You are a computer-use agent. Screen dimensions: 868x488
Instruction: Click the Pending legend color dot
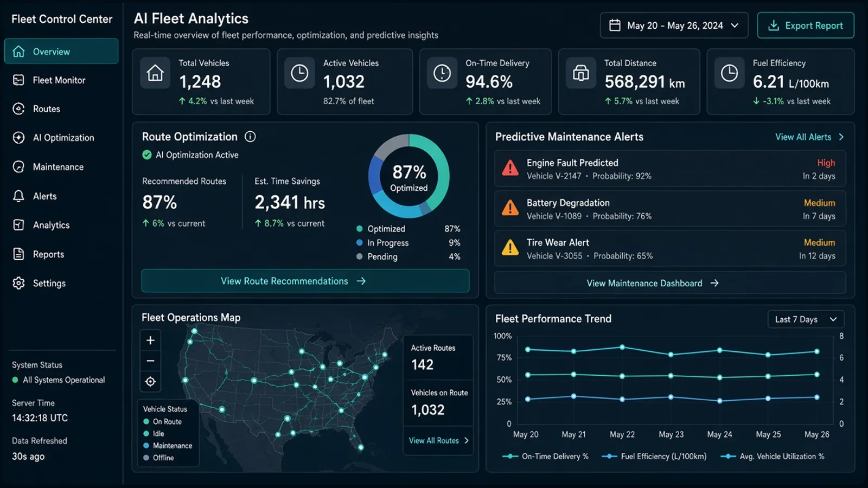click(359, 256)
